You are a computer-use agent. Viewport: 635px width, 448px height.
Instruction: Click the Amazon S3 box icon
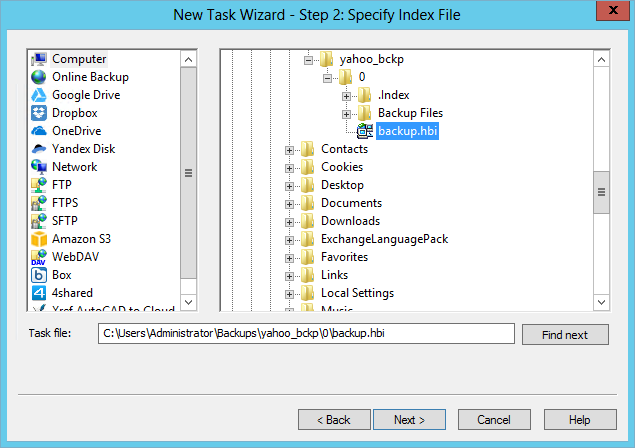click(x=39, y=239)
